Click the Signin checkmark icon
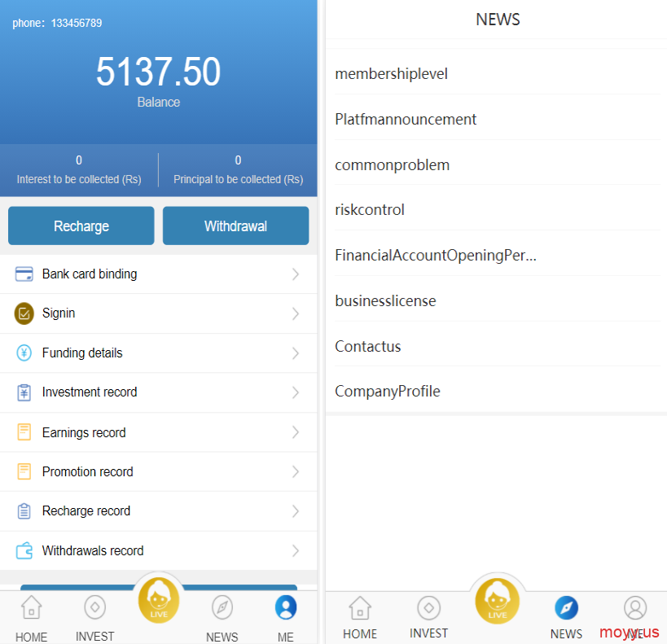The height and width of the screenshot is (644, 667). [24, 313]
